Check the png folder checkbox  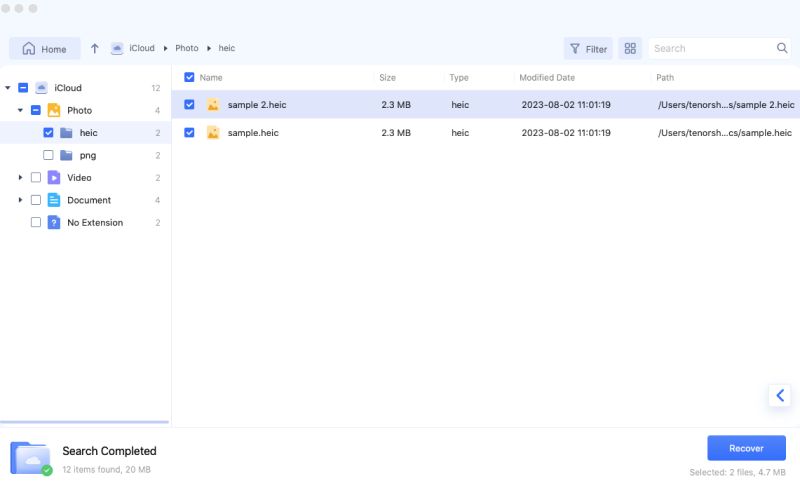click(x=48, y=155)
